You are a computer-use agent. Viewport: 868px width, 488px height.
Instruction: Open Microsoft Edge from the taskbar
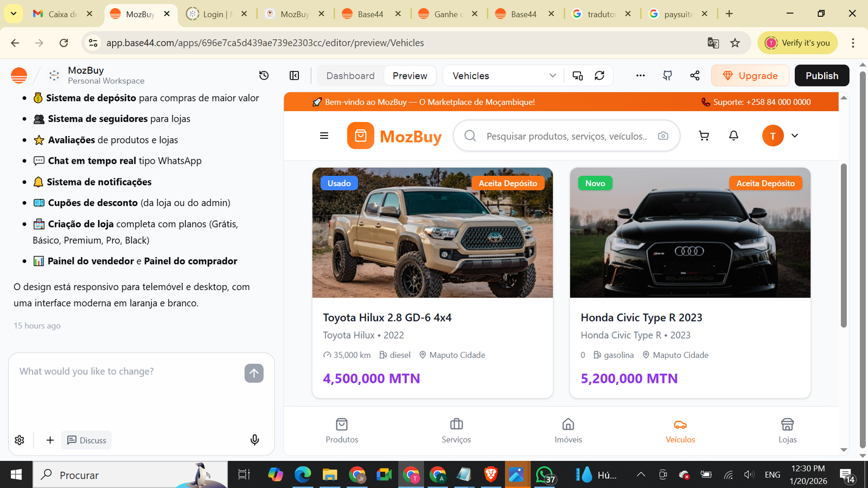[303, 475]
